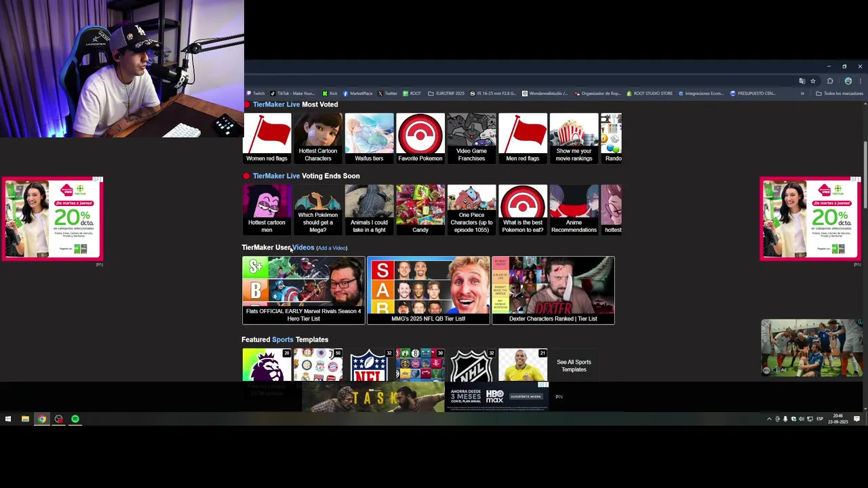868x488 pixels.
Task: Click the TierMaker Live link beside Voting Ends Soon
Action: [x=276, y=176]
